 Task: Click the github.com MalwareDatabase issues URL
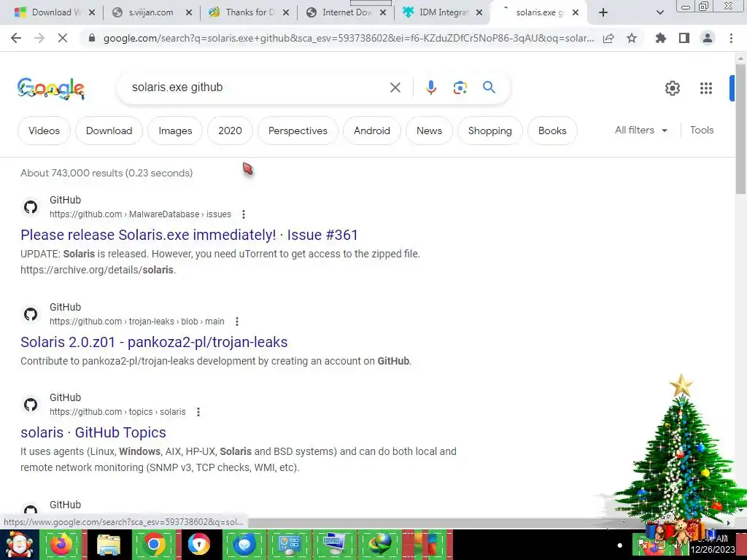(140, 214)
